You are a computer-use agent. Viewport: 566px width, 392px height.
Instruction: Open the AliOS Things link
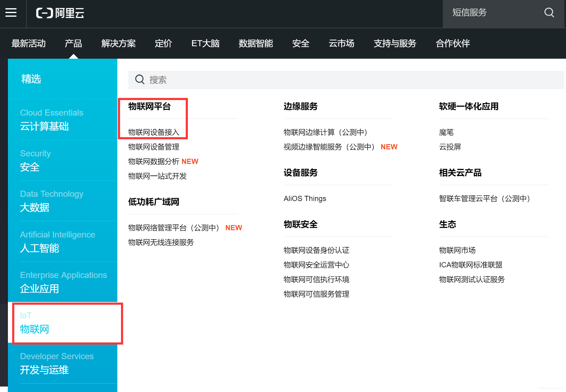(x=305, y=199)
